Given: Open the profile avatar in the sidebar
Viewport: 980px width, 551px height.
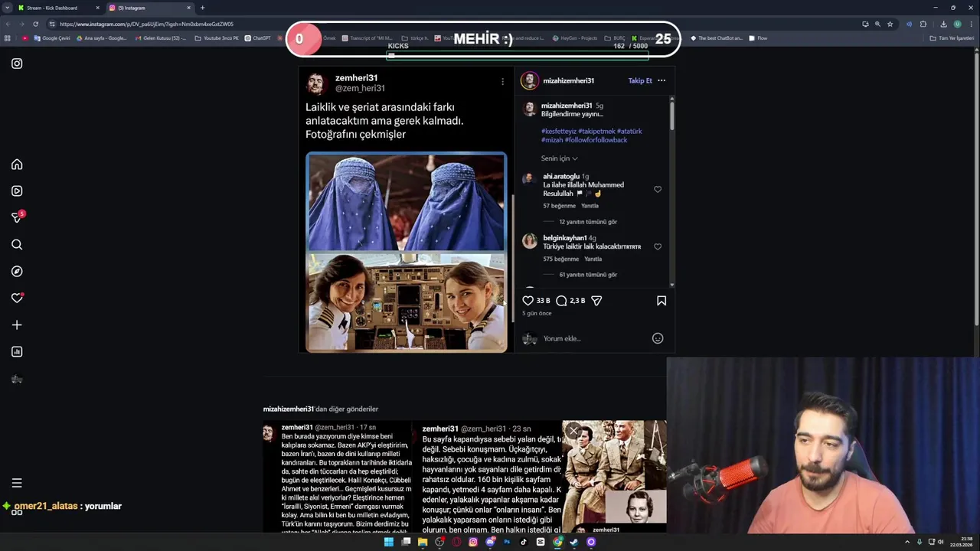Looking at the screenshot, I should tap(17, 379).
